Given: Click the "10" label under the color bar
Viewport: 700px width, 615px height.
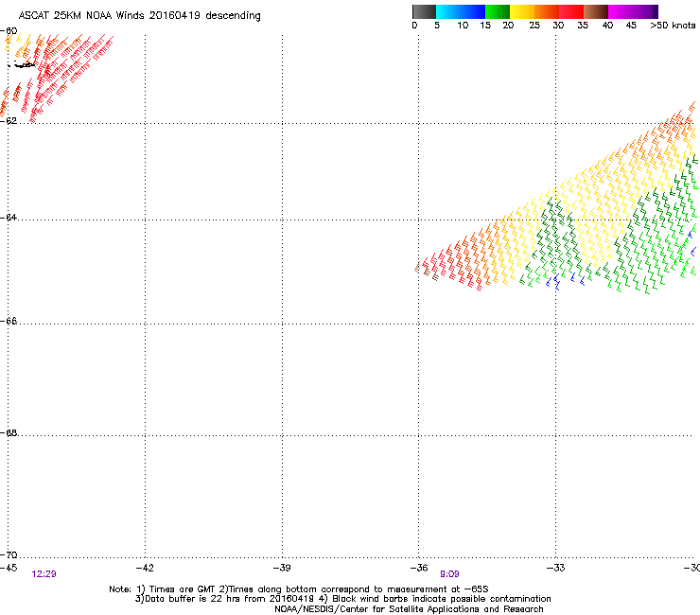Looking at the screenshot, I should [x=463, y=26].
